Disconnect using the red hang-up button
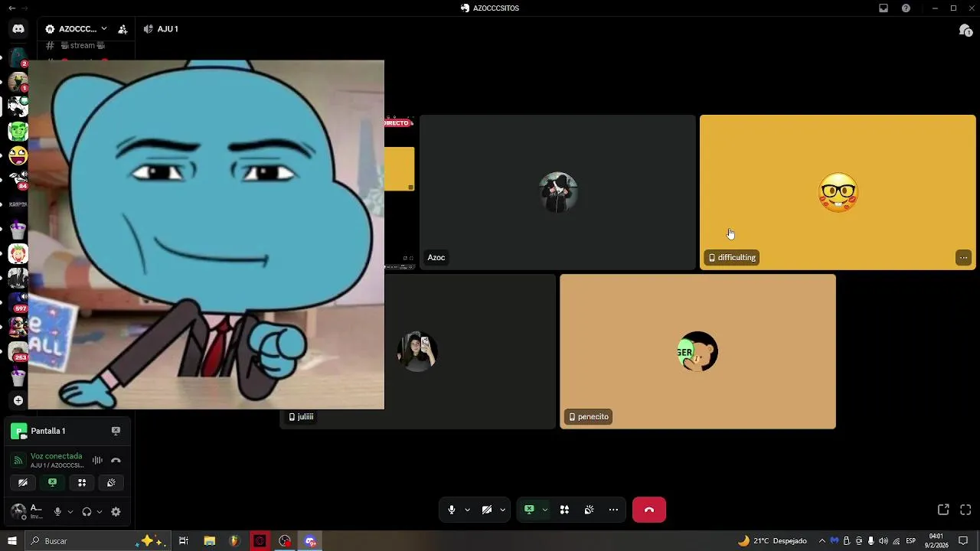Screen dimensions: 980x551 click(649, 510)
